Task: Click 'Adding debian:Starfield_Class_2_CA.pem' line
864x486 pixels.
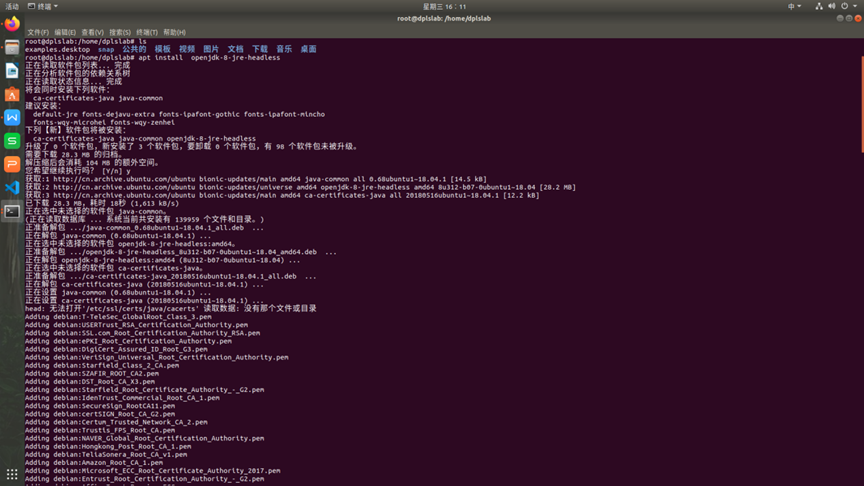Action: tap(102, 365)
